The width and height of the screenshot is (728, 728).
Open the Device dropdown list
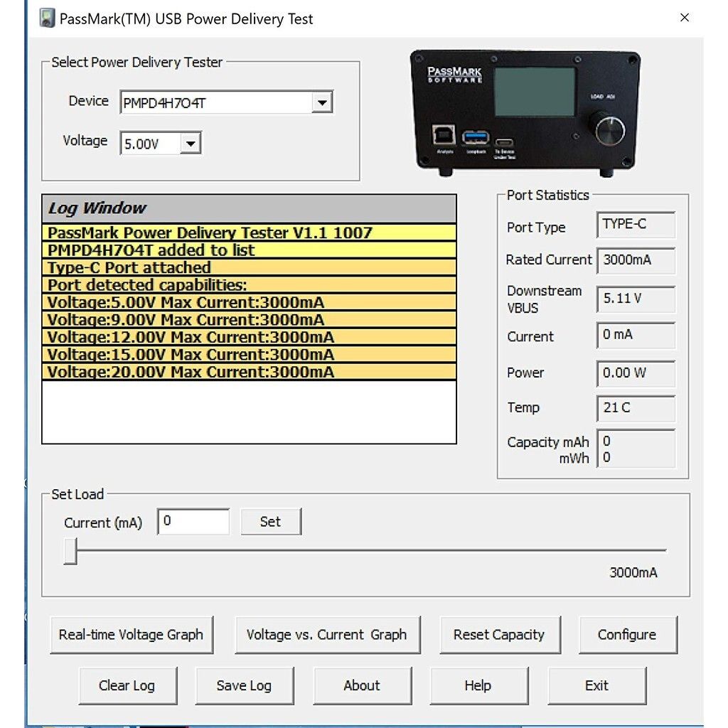click(322, 103)
